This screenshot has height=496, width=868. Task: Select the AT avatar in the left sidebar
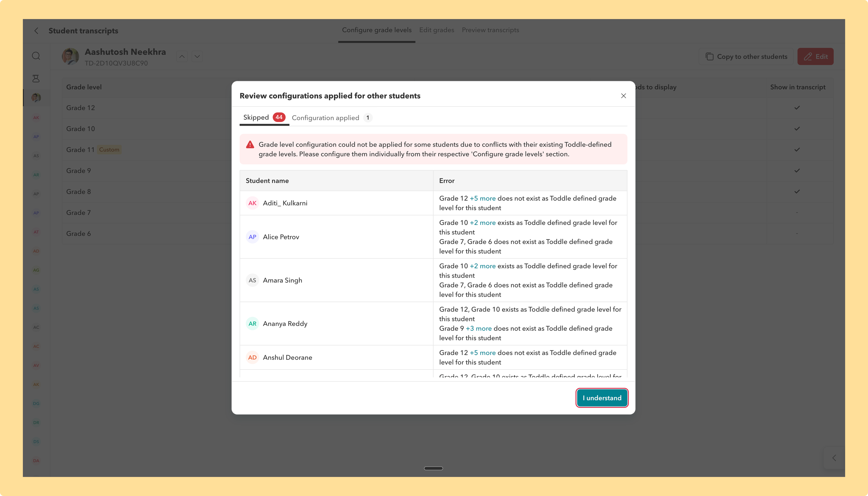click(36, 232)
